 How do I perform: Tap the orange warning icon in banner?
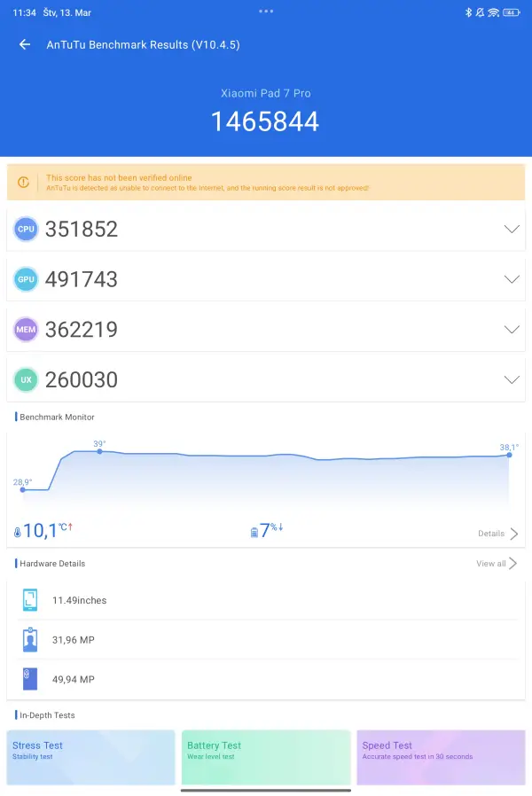[24, 183]
